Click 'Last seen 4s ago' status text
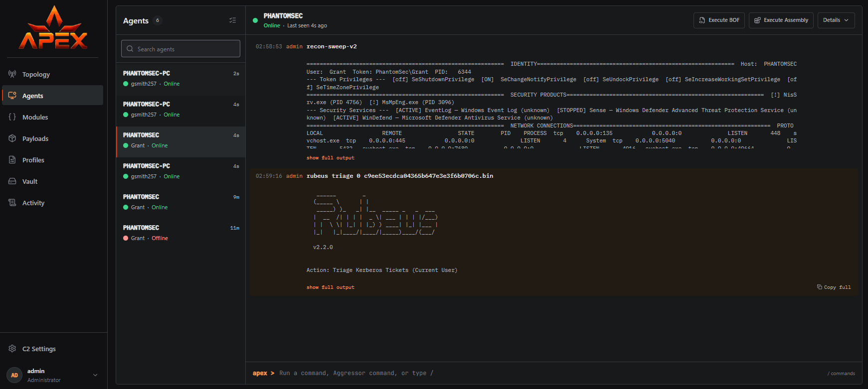This screenshot has height=389, width=868. click(307, 25)
